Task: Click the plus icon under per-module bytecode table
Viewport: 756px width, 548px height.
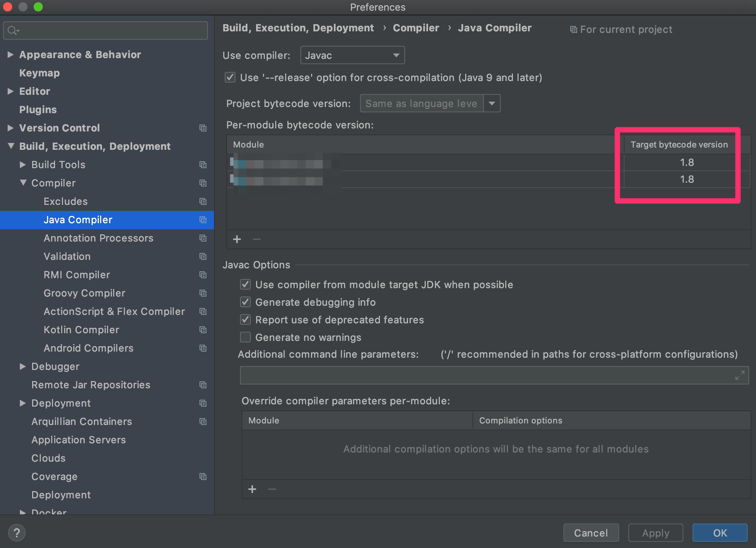Action: click(237, 239)
